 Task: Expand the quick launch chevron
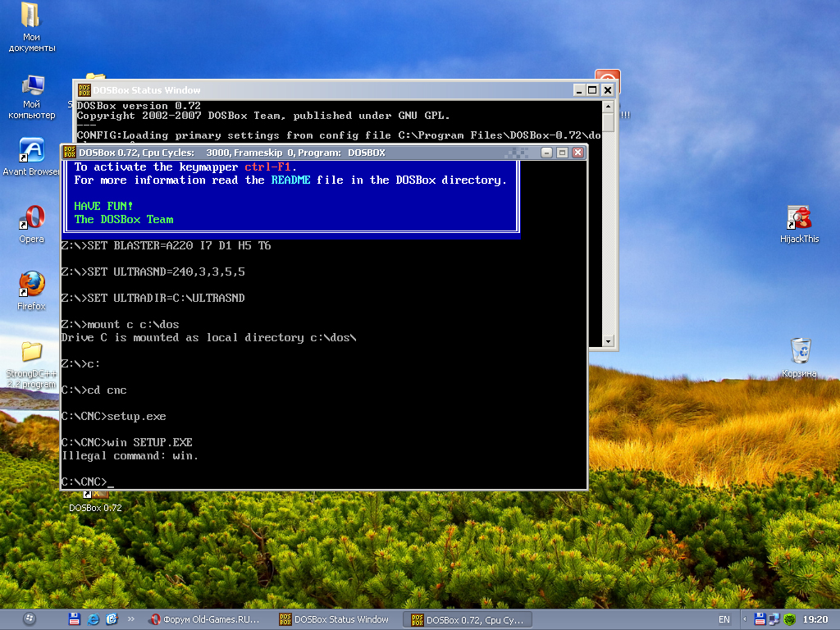pyautogui.click(x=130, y=619)
